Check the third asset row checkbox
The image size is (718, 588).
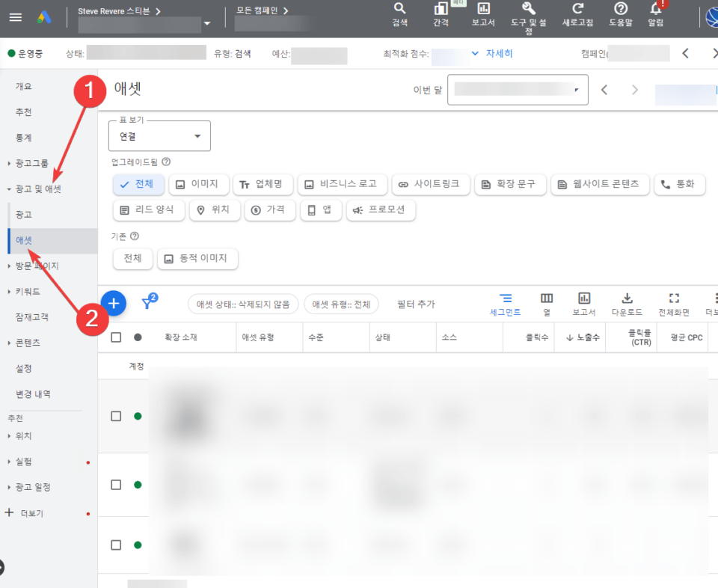116,545
